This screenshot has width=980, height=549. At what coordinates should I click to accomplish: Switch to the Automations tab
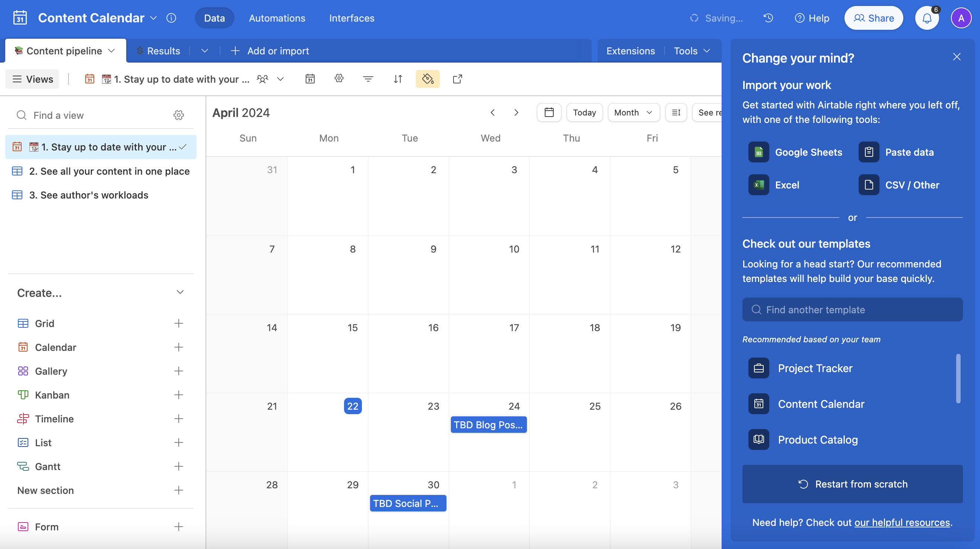tap(277, 18)
